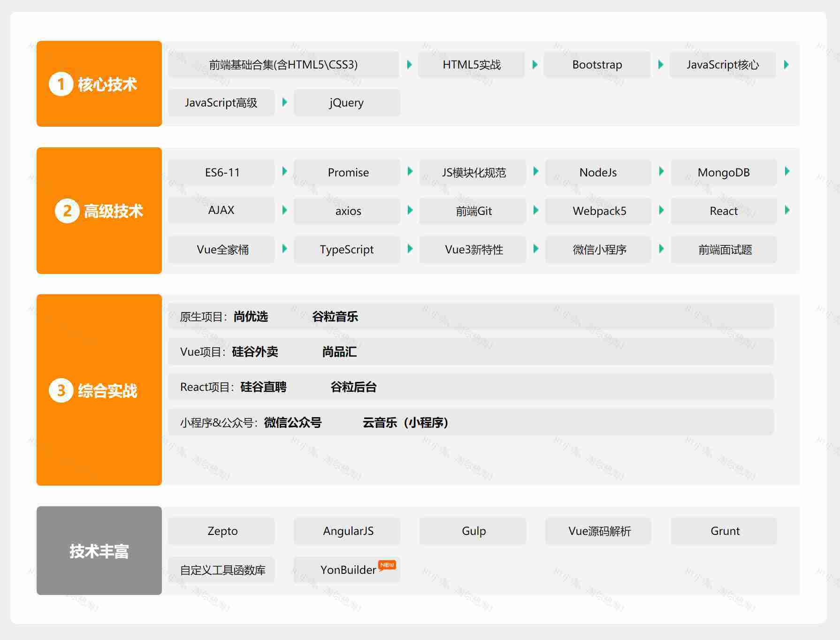
Task: Open 云音乐 mini program project
Action: (405, 423)
